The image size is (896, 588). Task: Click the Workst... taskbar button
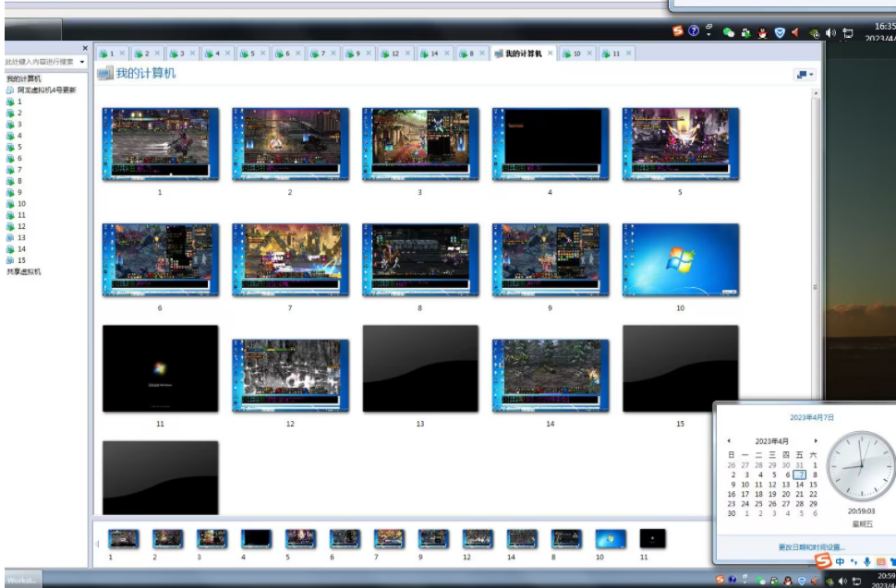point(23,580)
